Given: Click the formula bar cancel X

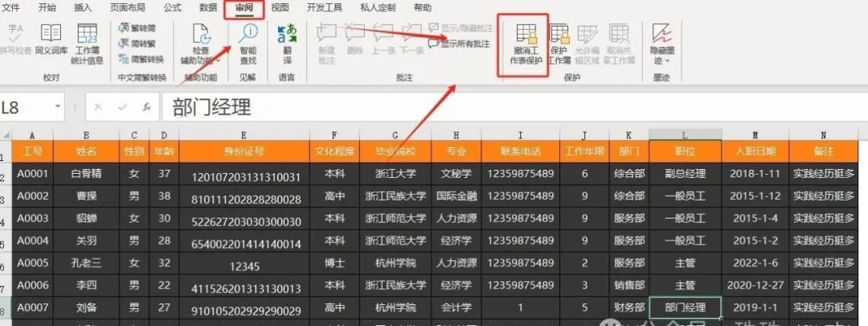Looking at the screenshot, I should [98, 107].
